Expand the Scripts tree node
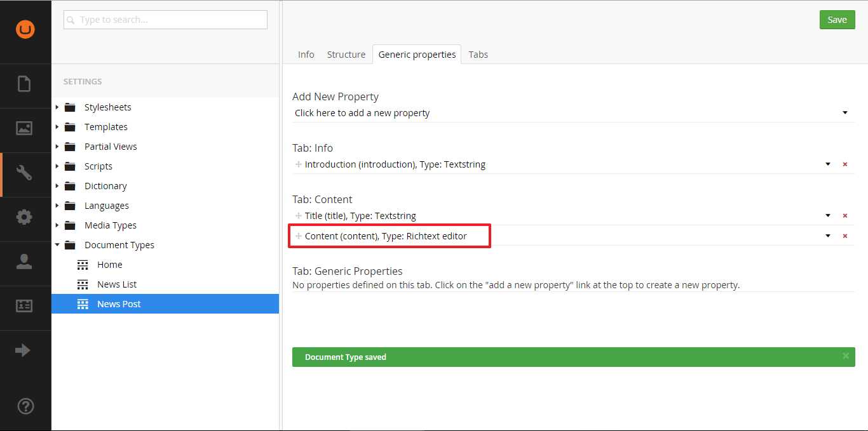 [57, 166]
